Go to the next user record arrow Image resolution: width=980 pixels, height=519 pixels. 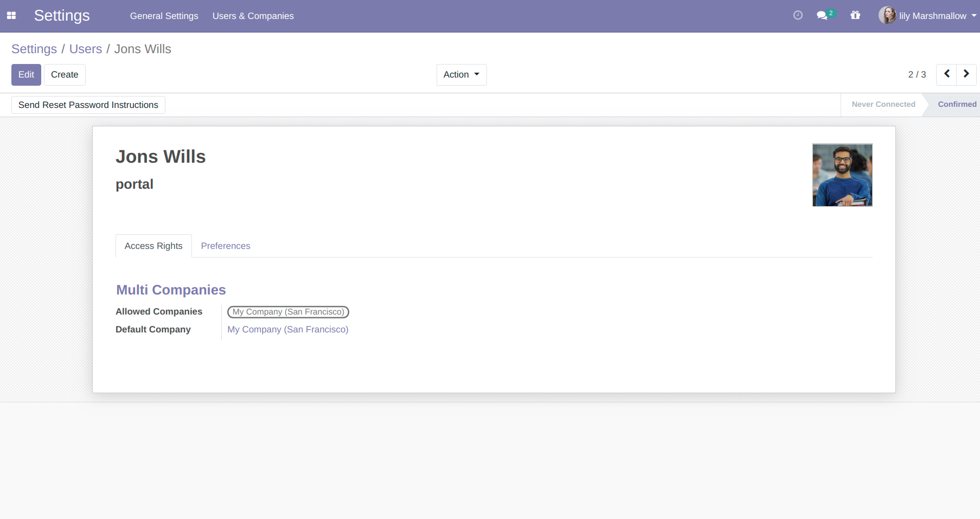coord(966,74)
